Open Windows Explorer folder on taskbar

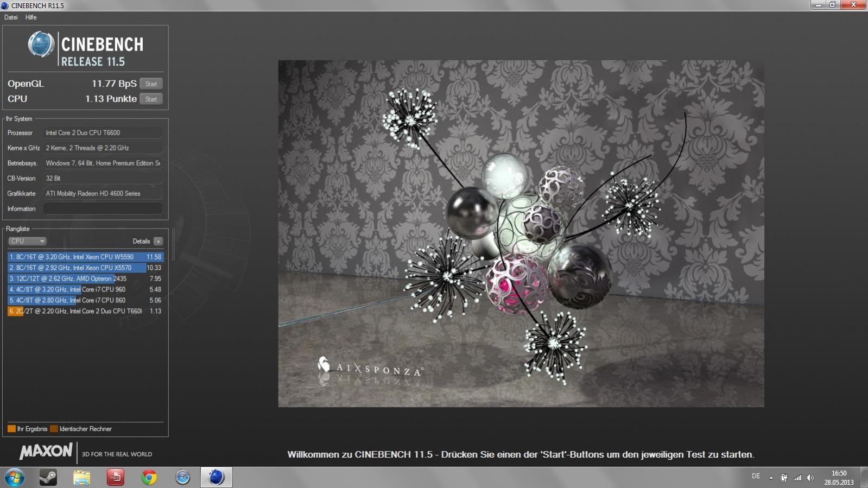click(82, 478)
